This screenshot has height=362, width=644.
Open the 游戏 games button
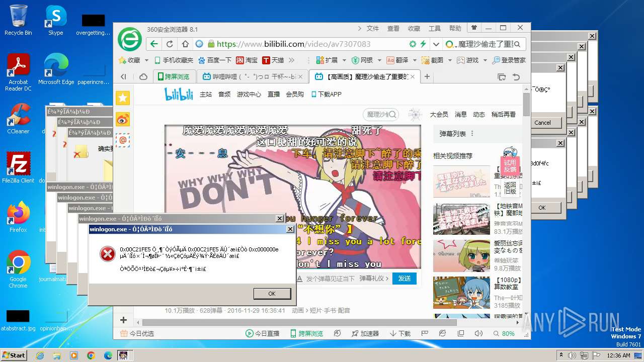click(467, 60)
